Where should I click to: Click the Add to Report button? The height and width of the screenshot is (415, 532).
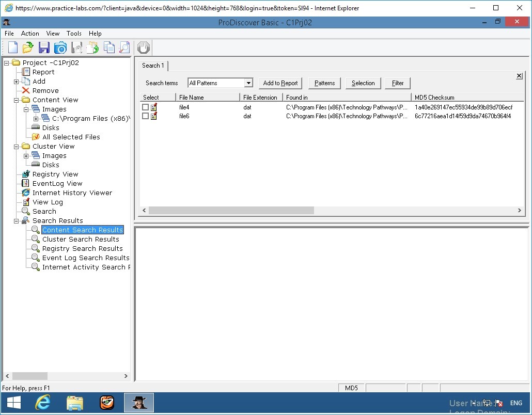(280, 83)
